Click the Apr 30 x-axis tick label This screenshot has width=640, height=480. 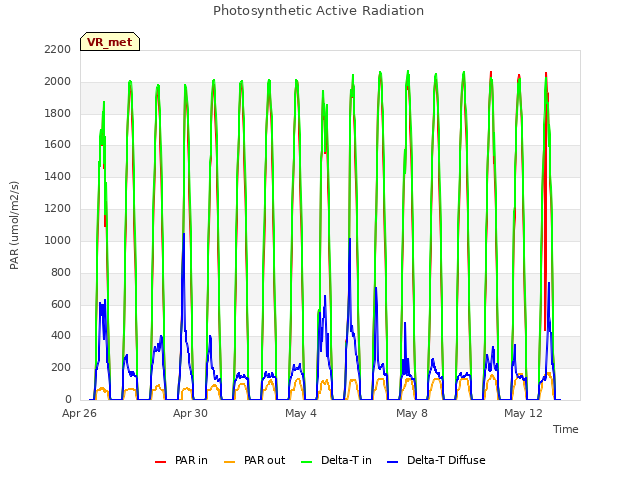click(x=190, y=413)
